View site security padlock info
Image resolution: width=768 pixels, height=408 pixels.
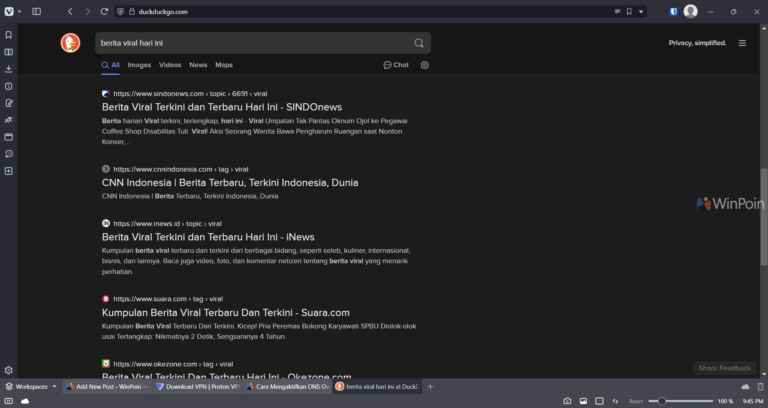[132, 11]
